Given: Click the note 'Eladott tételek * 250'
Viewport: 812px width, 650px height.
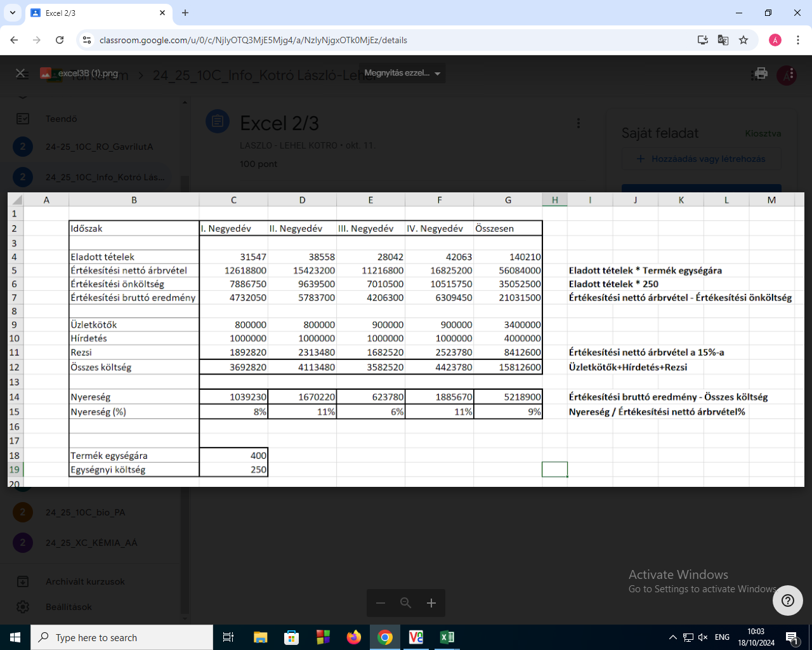Looking at the screenshot, I should pos(613,284).
